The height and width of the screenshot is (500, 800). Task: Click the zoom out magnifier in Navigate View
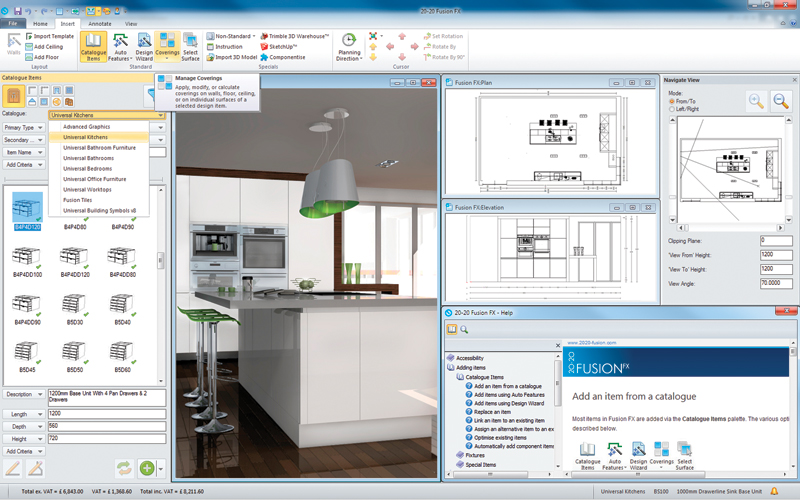pyautogui.click(x=781, y=101)
